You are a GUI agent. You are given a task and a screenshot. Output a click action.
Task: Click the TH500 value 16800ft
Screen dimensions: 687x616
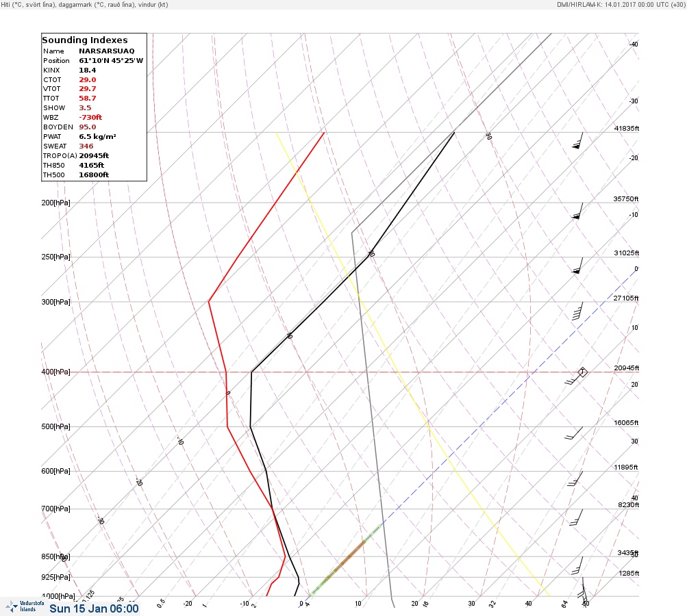[x=94, y=175]
